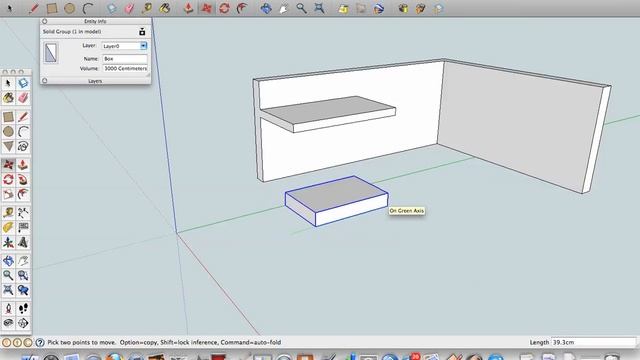The height and width of the screenshot is (360, 640).
Task: Select the Look Around eye tool
Action: click(8, 323)
